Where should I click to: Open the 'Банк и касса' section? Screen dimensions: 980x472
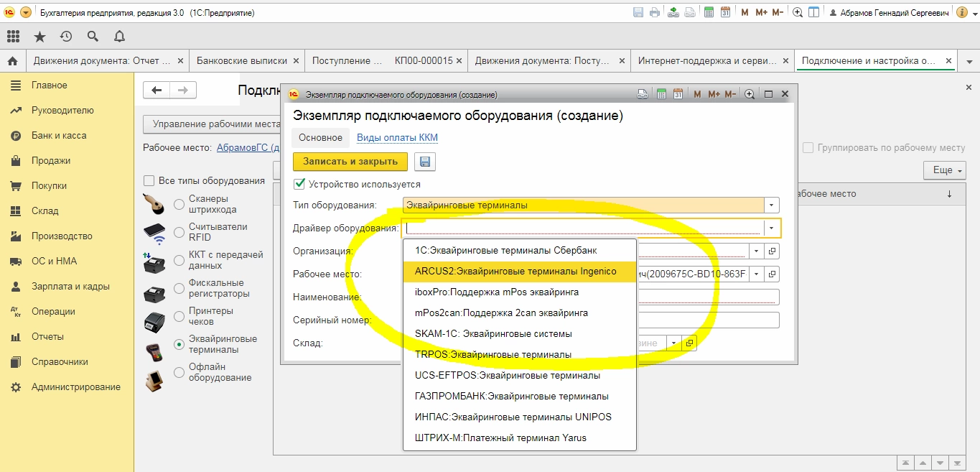click(x=58, y=136)
